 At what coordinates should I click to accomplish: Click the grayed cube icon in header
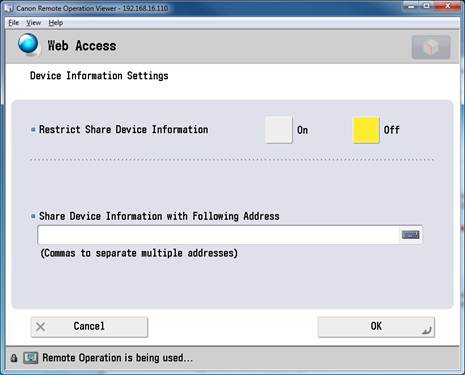[x=431, y=47]
